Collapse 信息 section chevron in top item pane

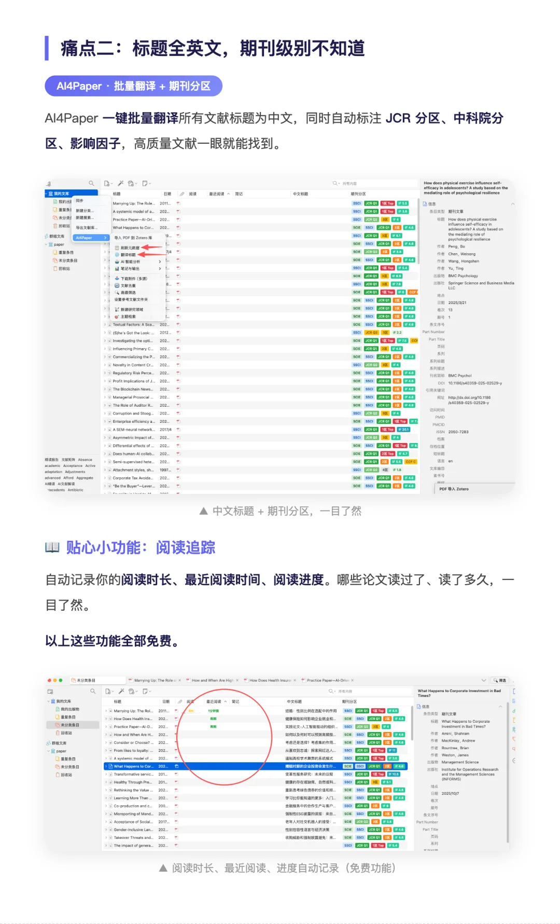click(x=513, y=204)
